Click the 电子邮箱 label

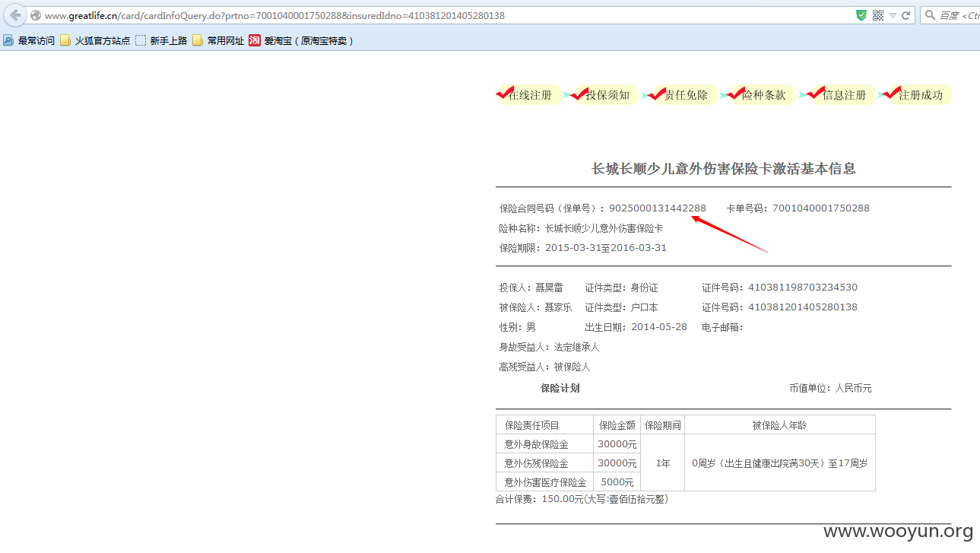[x=722, y=327]
